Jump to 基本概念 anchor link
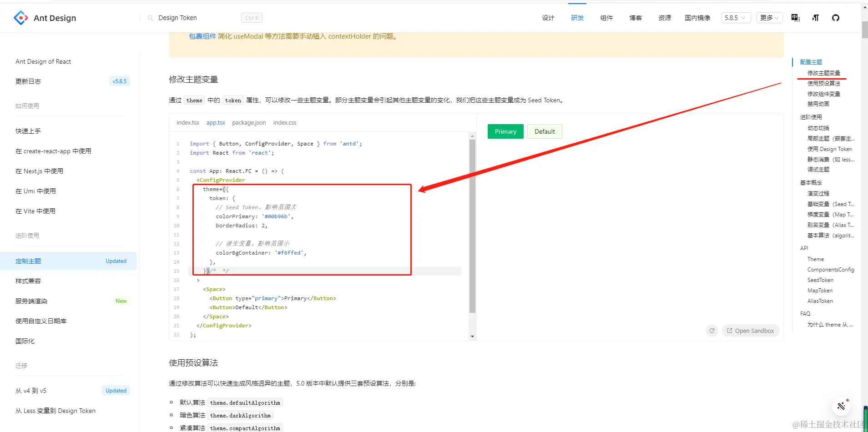 tap(811, 183)
